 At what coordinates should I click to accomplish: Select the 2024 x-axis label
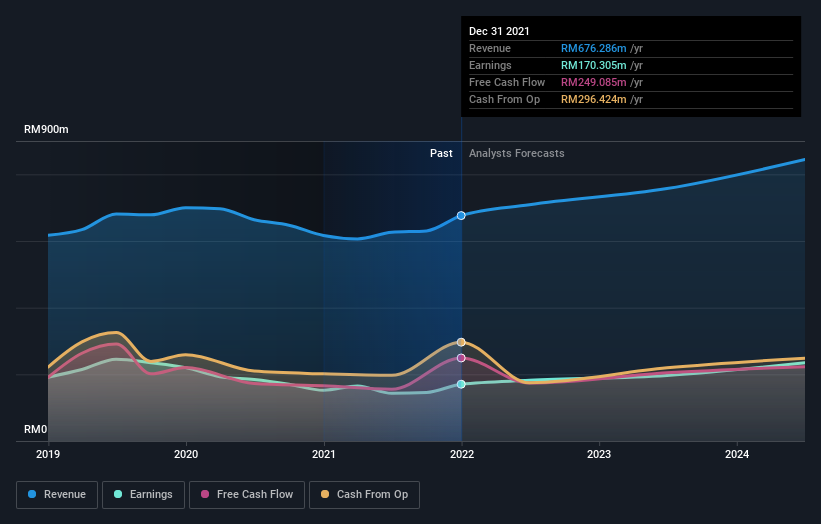coord(737,454)
